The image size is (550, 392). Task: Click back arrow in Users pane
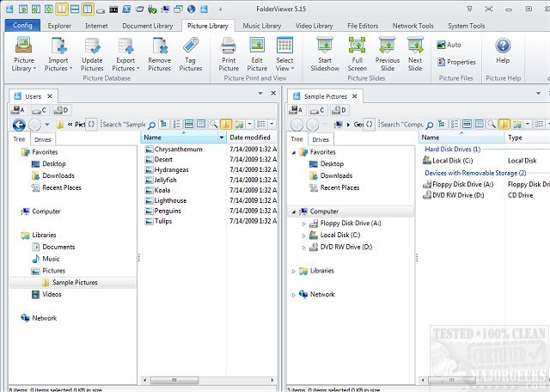click(19, 125)
